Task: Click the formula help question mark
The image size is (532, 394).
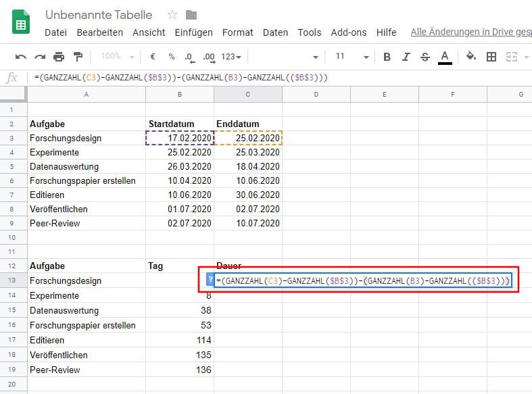Action: [210, 280]
